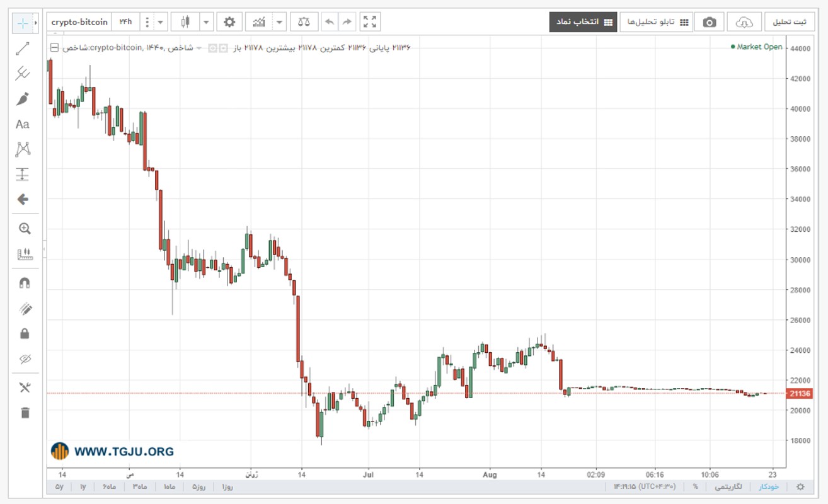Open the zoom in magnifier tool
Image resolution: width=828 pixels, height=504 pixels.
click(x=25, y=229)
